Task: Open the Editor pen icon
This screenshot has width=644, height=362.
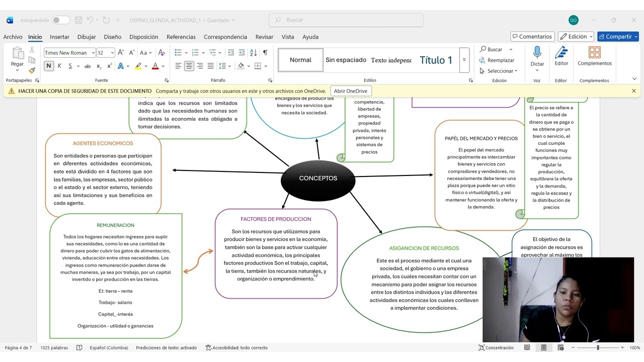Action: click(561, 52)
